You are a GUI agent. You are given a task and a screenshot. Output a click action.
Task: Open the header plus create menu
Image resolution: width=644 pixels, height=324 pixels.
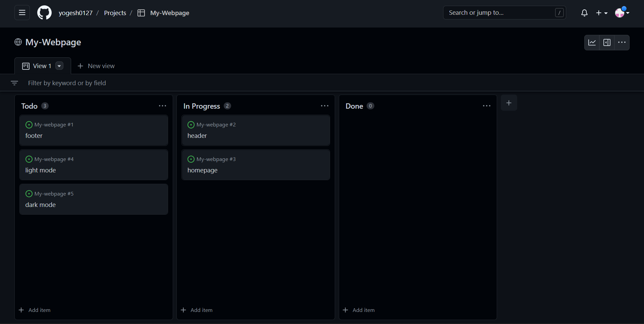[601, 13]
